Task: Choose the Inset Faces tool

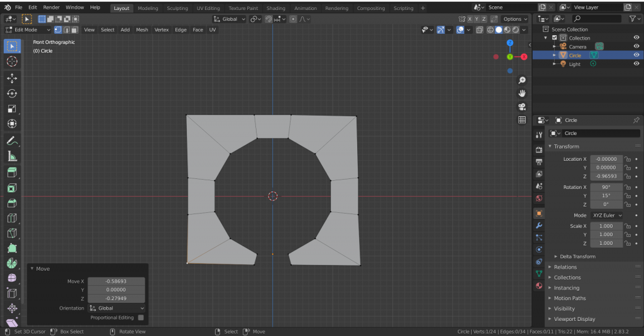Action: coord(12,188)
